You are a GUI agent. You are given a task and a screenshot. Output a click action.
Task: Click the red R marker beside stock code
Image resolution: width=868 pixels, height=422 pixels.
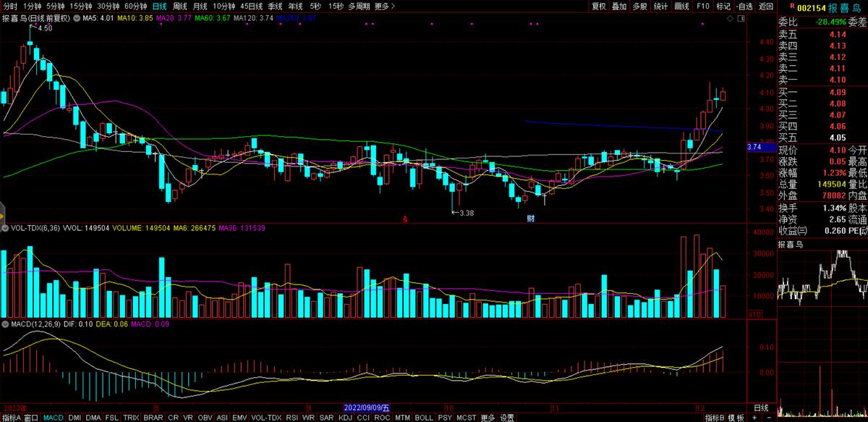click(x=782, y=5)
